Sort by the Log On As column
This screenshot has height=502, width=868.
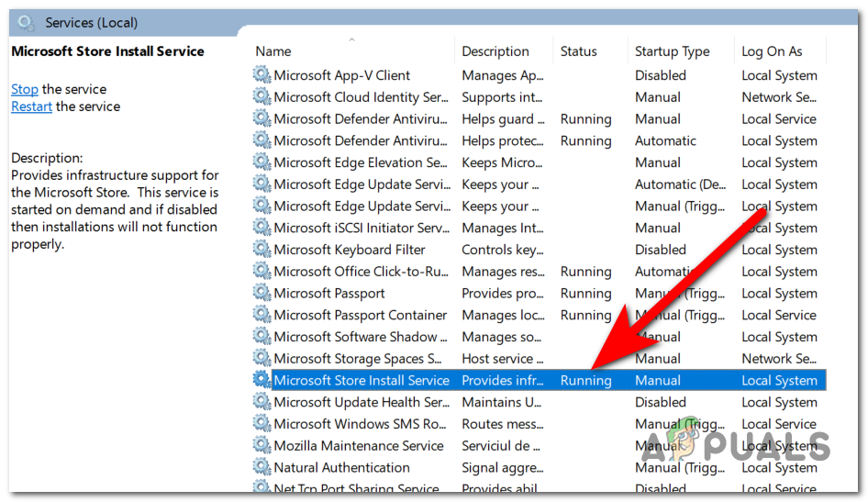click(x=772, y=51)
